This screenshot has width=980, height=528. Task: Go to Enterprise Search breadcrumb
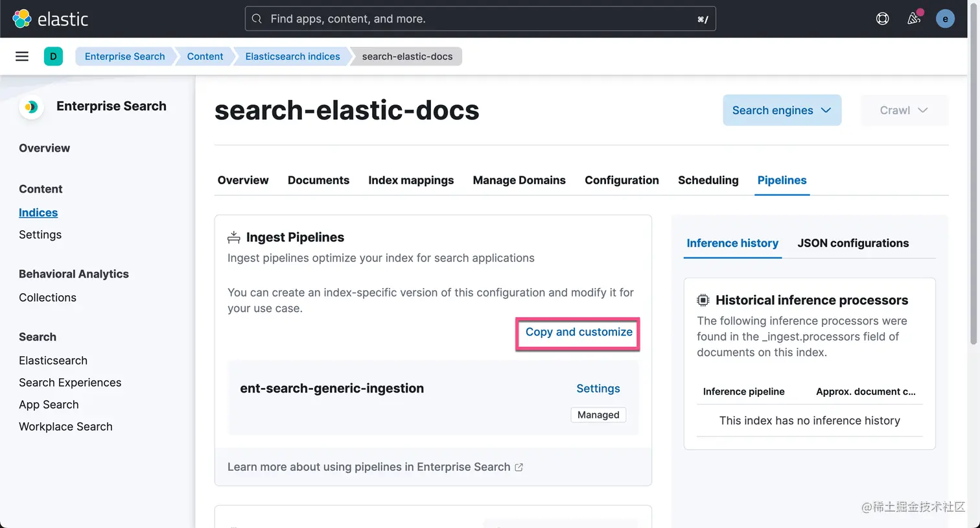[124, 56]
